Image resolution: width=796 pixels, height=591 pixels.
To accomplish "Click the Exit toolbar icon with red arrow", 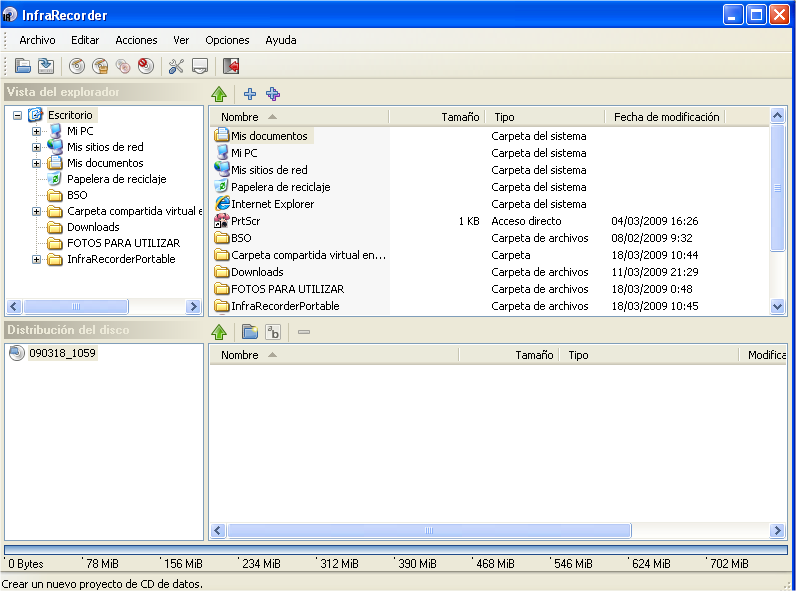I will point(230,66).
